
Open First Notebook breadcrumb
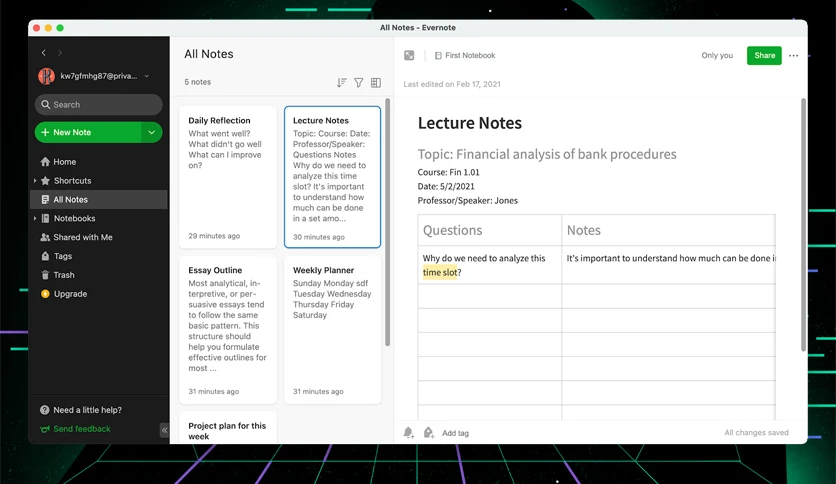coord(465,55)
